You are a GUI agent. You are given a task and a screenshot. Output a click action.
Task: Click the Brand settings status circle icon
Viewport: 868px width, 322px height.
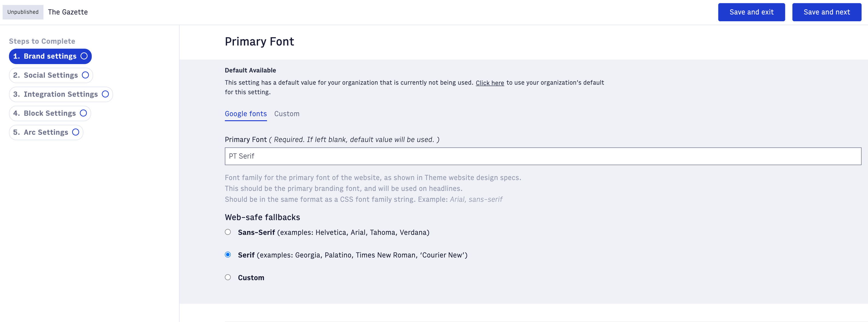pos(84,56)
